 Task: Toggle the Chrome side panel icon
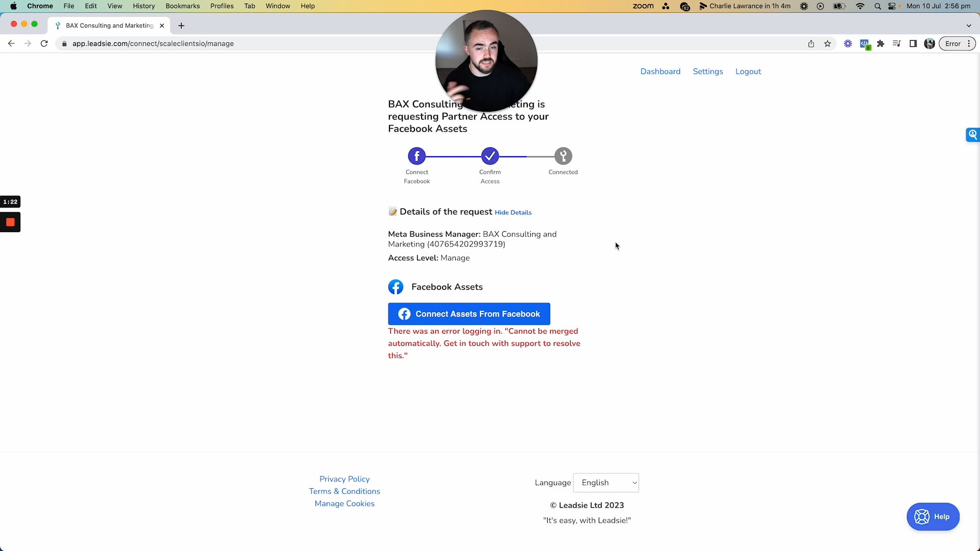pyautogui.click(x=913, y=43)
